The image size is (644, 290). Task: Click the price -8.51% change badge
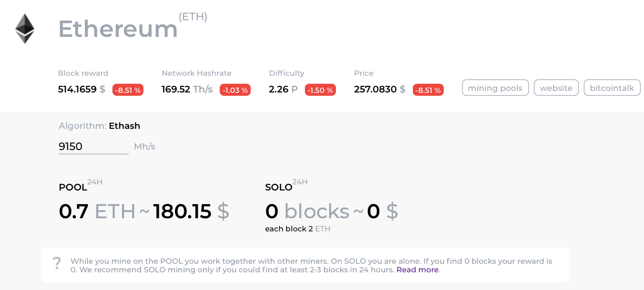[x=428, y=90]
